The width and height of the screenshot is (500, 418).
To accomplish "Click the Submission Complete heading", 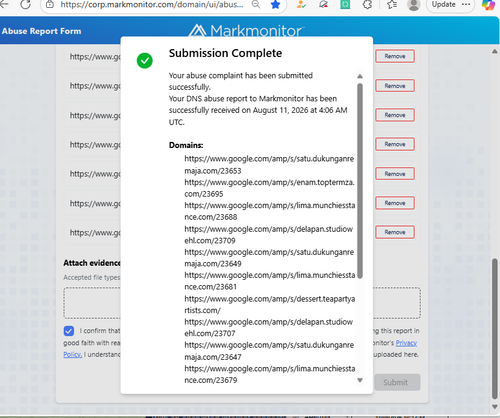I will coord(225,53).
